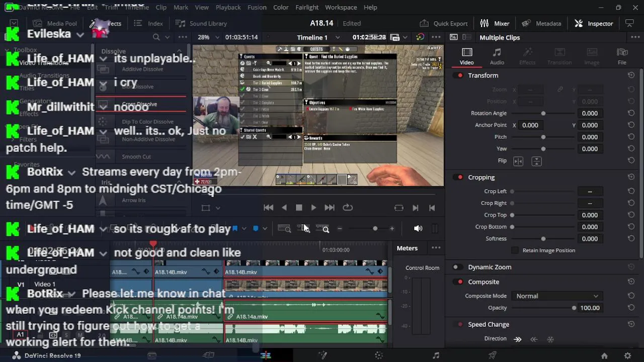Select the custom zoom icon
Screen dimensions: 644x362
[323, 228]
